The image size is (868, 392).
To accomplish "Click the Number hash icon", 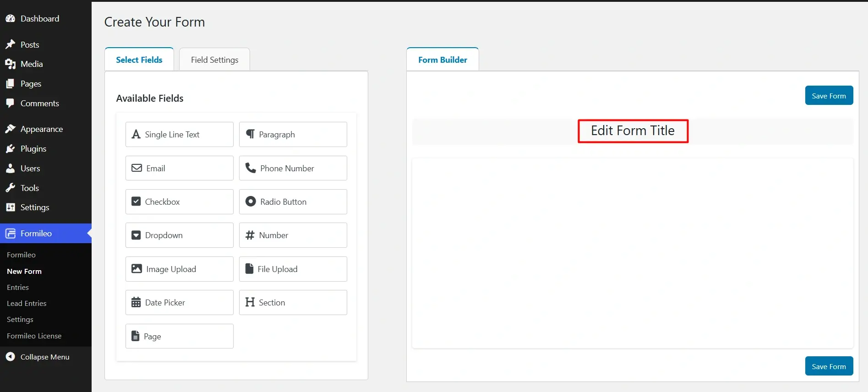I will coord(250,235).
